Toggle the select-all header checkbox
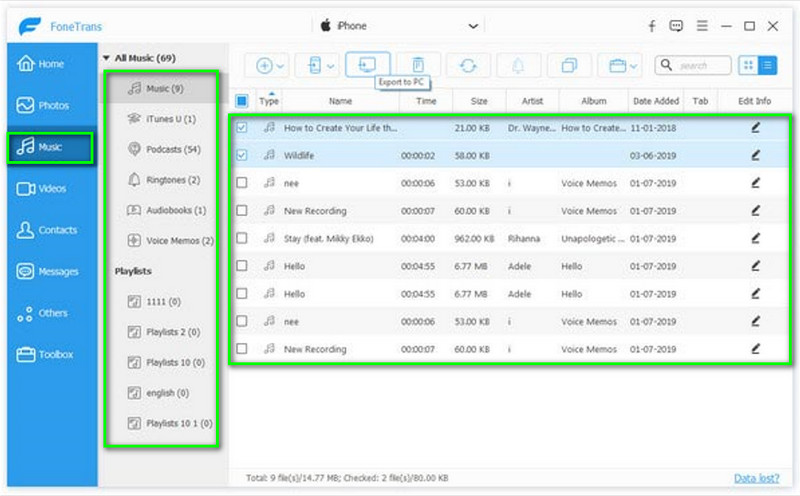 click(x=242, y=100)
